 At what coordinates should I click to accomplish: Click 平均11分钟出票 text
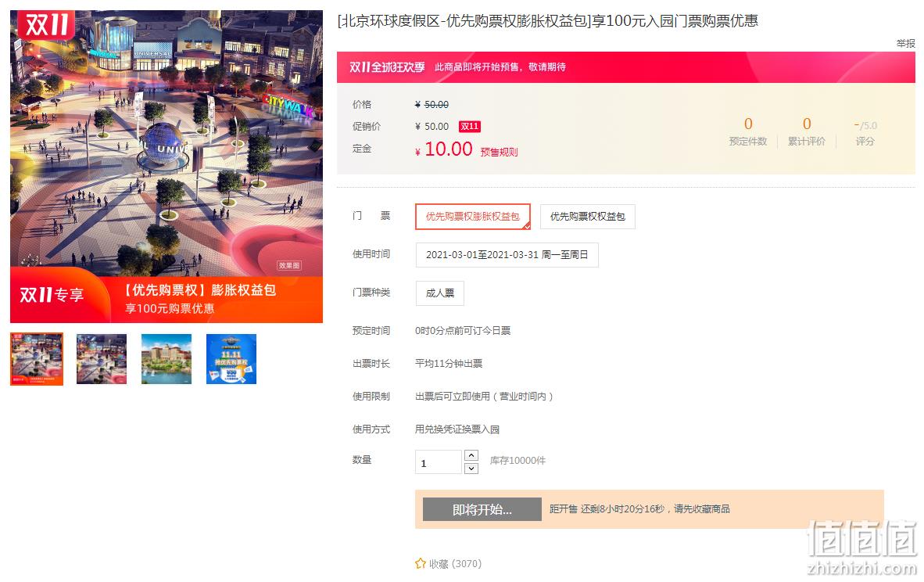pyautogui.click(x=449, y=363)
